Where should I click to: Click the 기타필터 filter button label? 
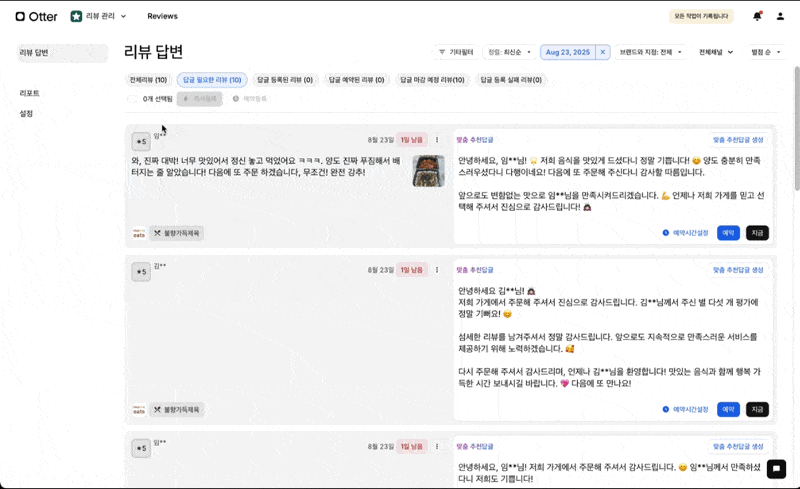coord(461,52)
